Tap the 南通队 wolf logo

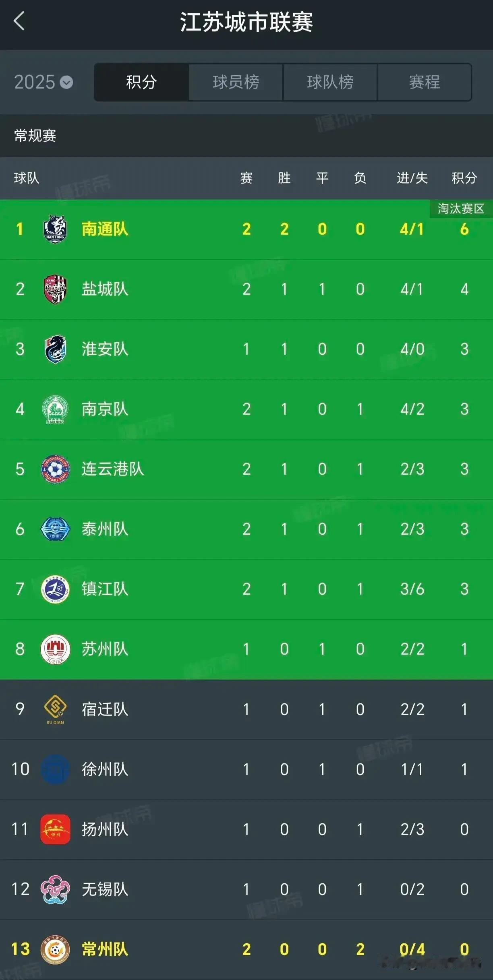click(x=55, y=229)
